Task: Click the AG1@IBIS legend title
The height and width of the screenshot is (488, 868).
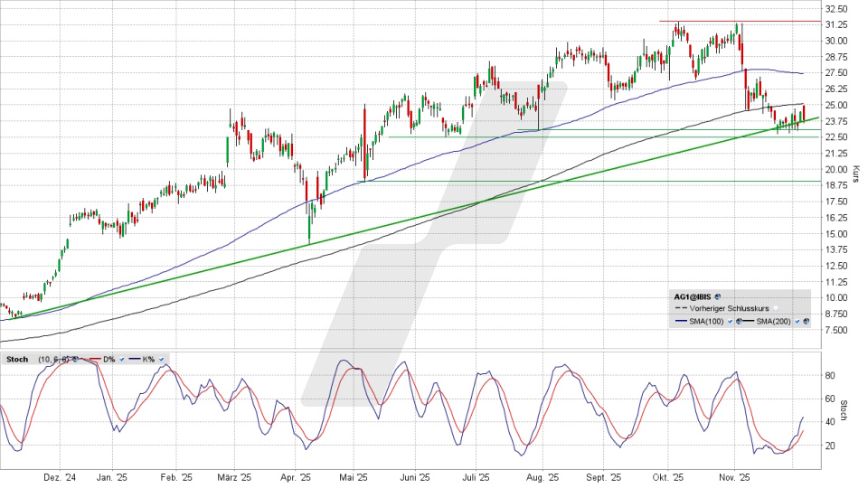Action: pyautogui.click(x=693, y=296)
